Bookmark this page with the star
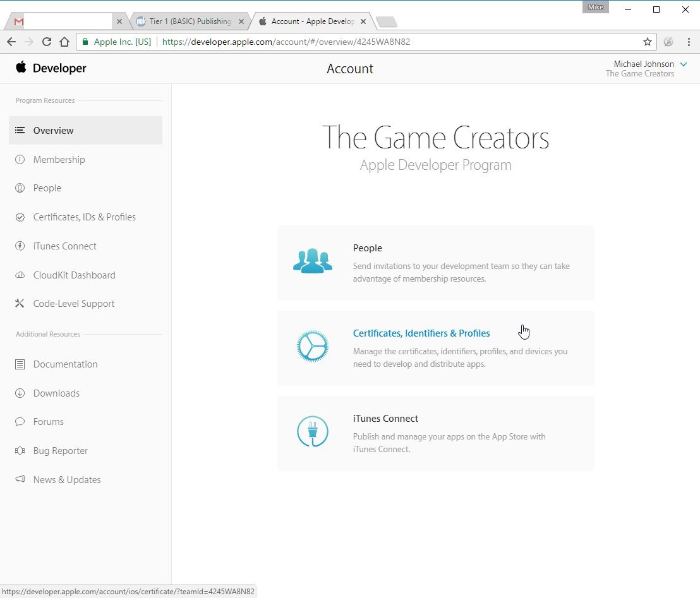This screenshot has height=598, width=700. coord(648,42)
